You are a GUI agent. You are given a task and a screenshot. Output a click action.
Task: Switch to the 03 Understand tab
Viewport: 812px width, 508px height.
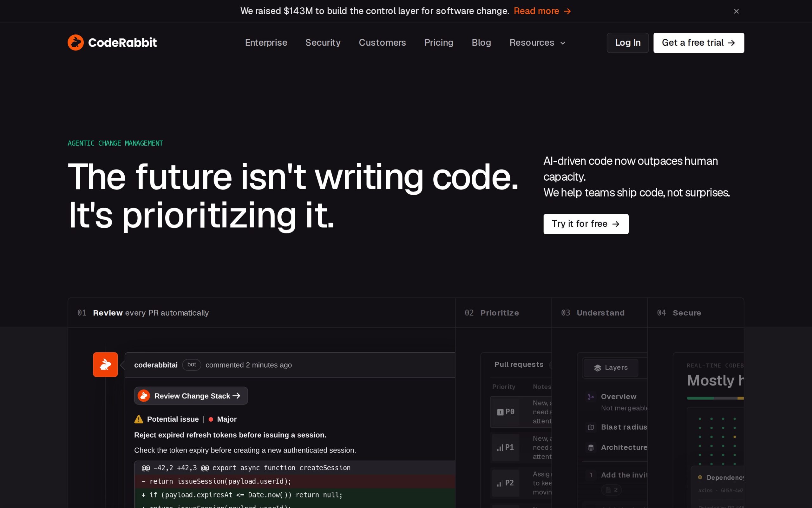tap(599, 313)
